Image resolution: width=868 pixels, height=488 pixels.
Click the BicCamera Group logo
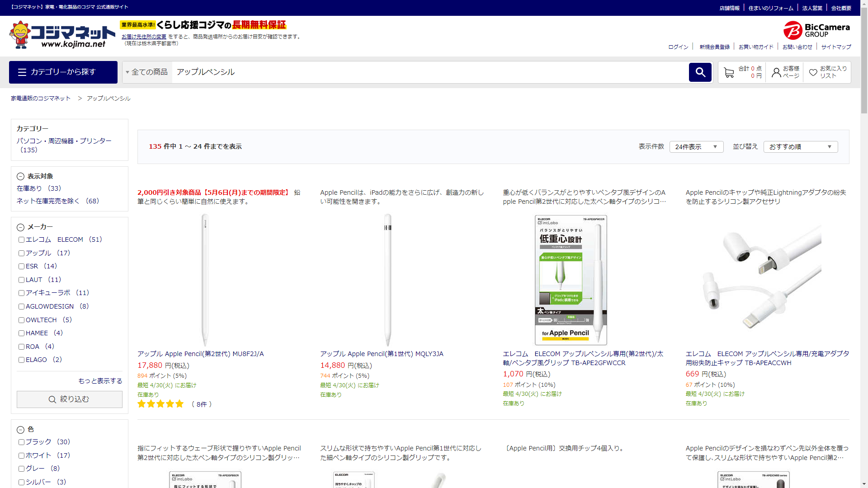click(x=816, y=30)
